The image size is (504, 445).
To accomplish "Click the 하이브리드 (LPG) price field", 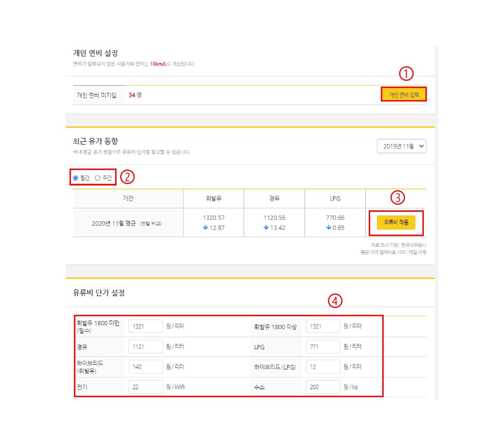I will point(323,367).
